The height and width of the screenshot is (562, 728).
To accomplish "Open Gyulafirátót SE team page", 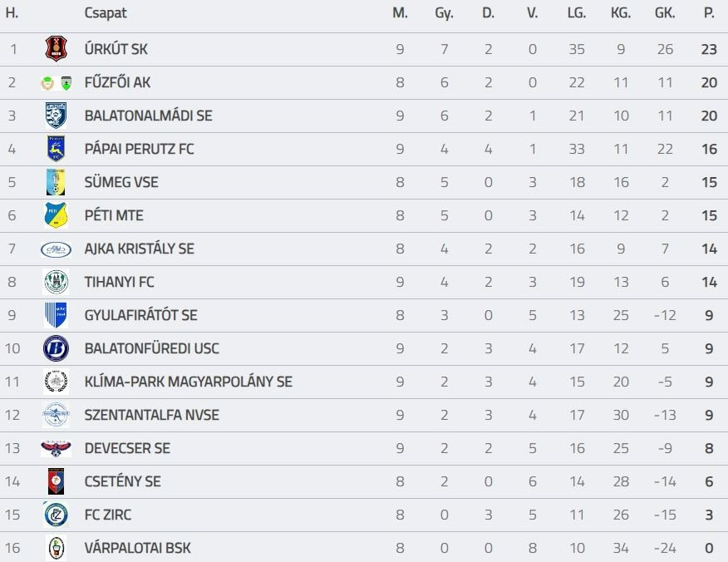I will 140,315.
